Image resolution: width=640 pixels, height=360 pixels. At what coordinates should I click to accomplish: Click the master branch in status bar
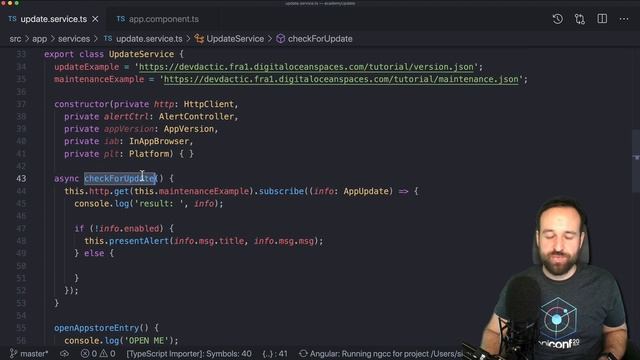34,353
